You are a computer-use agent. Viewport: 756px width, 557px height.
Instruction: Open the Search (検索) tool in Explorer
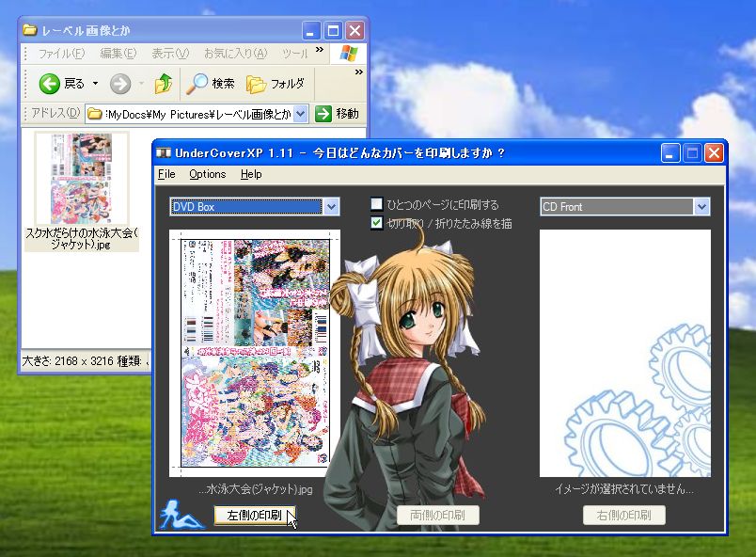click(211, 84)
